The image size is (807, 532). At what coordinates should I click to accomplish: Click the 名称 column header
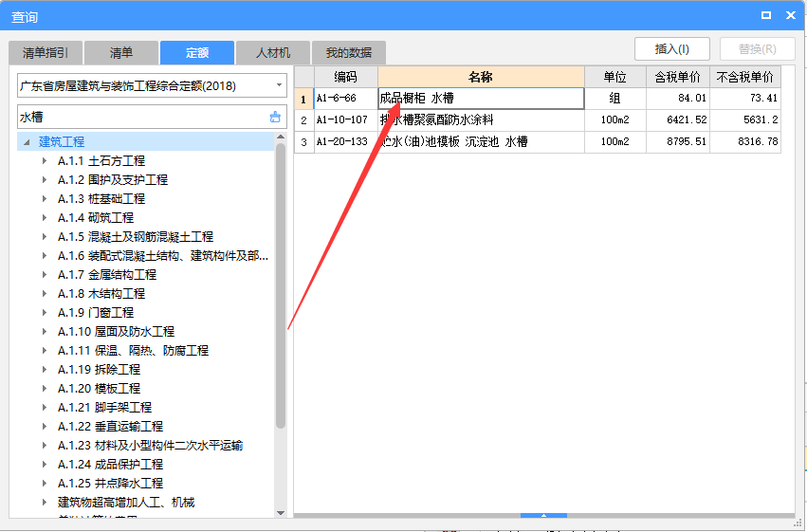pyautogui.click(x=481, y=77)
